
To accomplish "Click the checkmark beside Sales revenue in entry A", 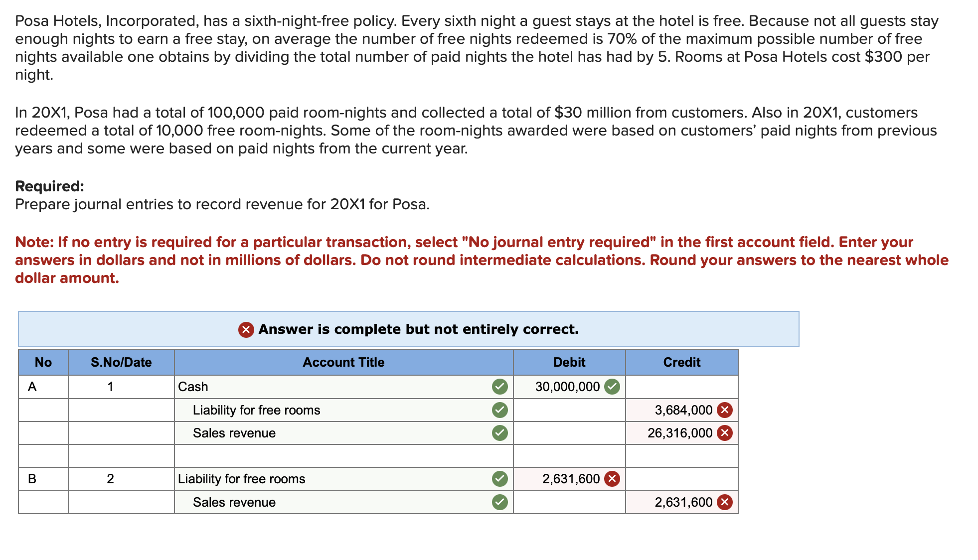I will coord(500,433).
